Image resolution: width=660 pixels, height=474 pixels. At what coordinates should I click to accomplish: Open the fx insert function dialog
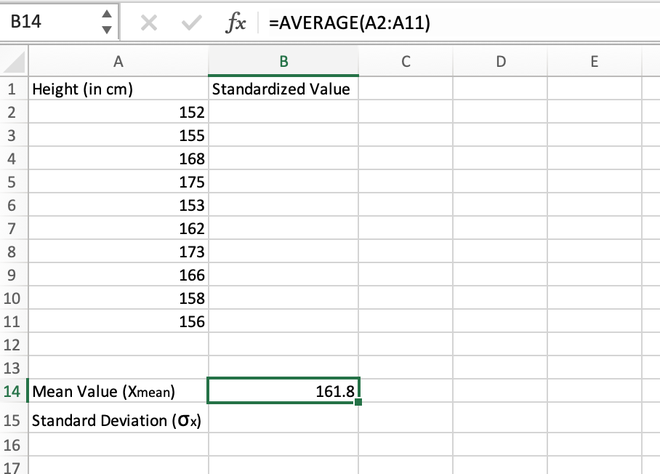click(x=235, y=22)
